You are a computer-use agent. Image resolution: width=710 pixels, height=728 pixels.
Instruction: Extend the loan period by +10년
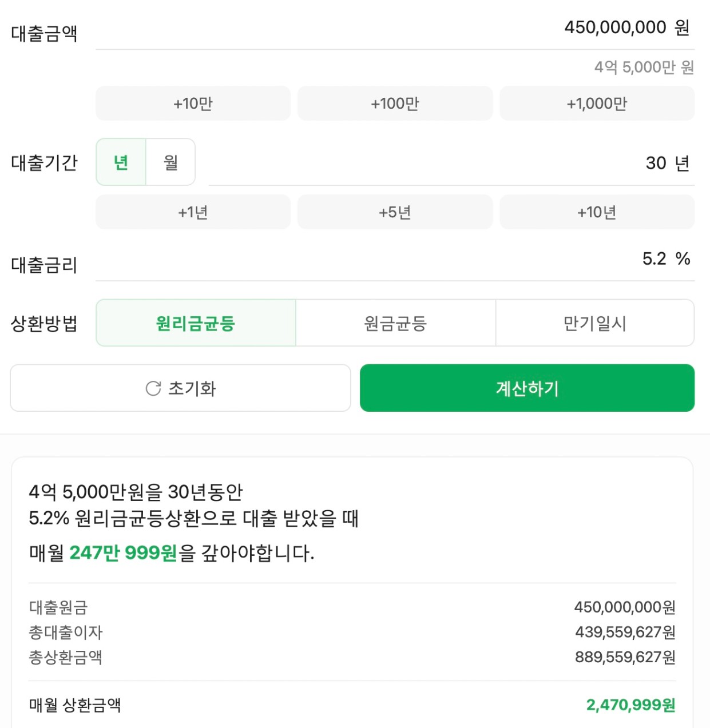pyautogui.click(x=597, y=212)
